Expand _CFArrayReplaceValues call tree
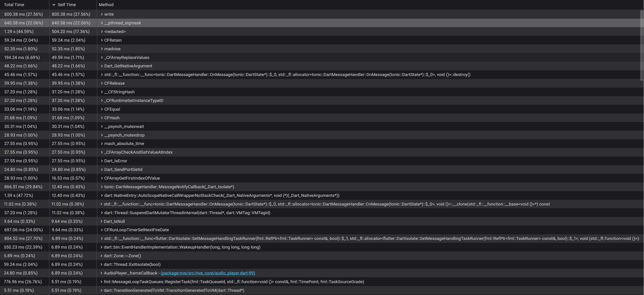 pos(102,57)
